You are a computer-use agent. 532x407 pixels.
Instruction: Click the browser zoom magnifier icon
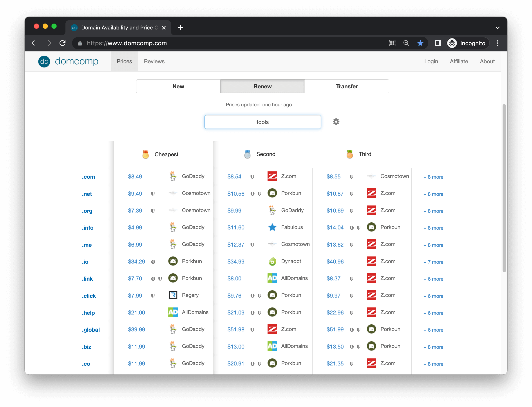click(x=406, y=43)
